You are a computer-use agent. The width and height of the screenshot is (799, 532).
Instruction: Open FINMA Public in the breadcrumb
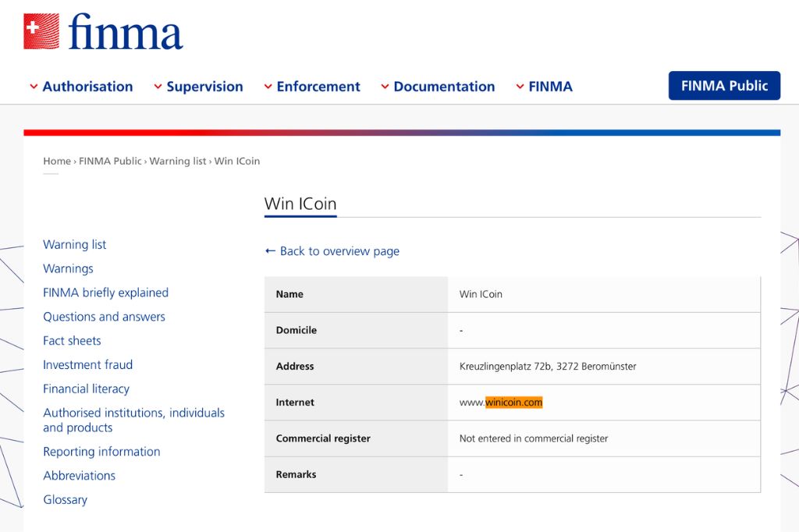110,161
